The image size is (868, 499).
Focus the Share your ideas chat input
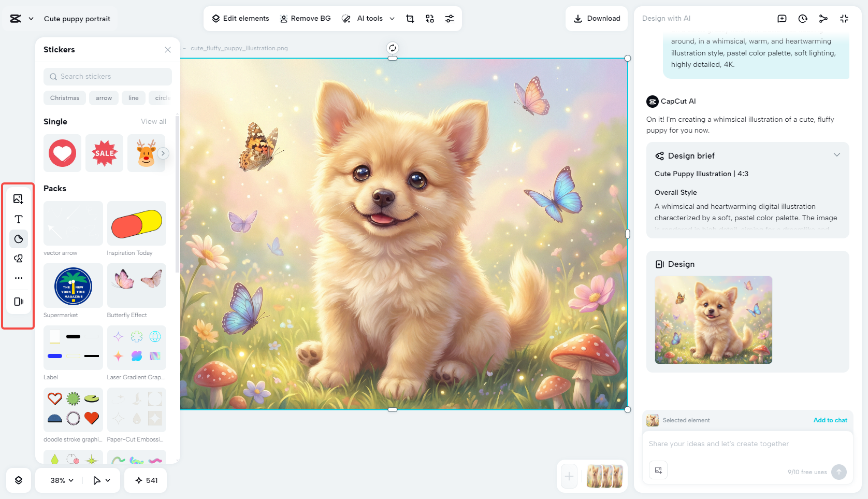coord(748,444)
